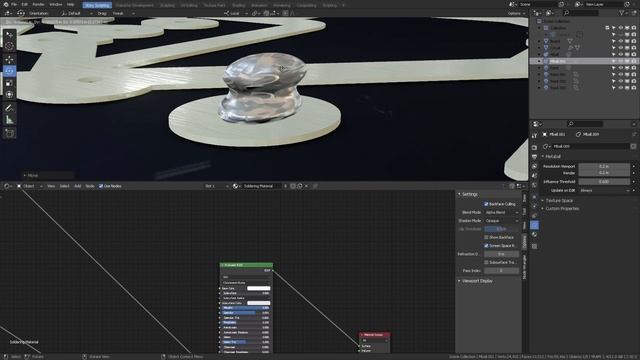Select the Scale tool in viewport toolbar
The width and height of the screenshot is (640, 360).
9,83
